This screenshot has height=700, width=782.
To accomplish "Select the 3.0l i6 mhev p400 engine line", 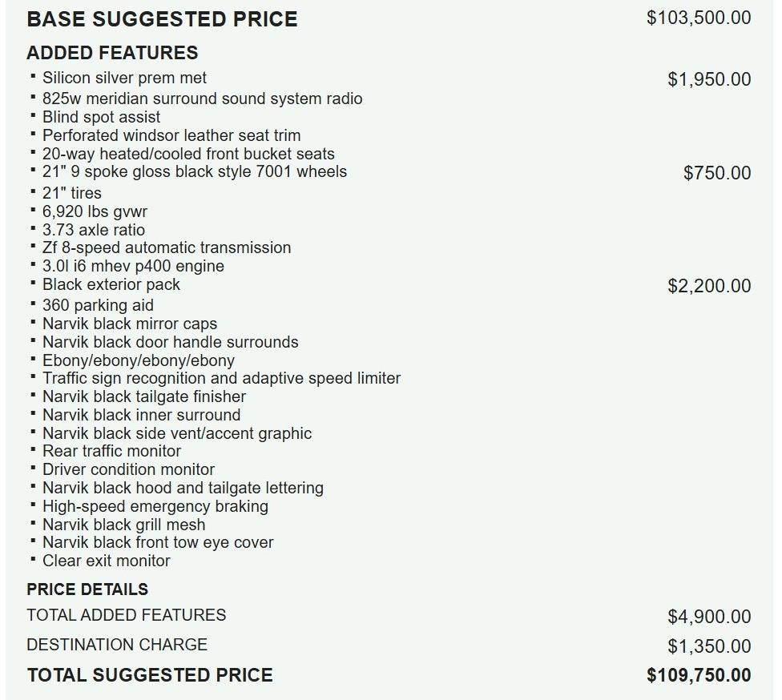I will tap(133, 266).
